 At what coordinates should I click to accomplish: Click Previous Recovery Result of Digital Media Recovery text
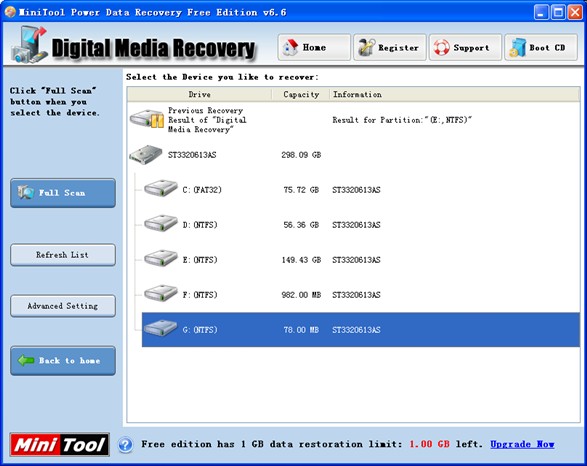(x=207, y=120)
